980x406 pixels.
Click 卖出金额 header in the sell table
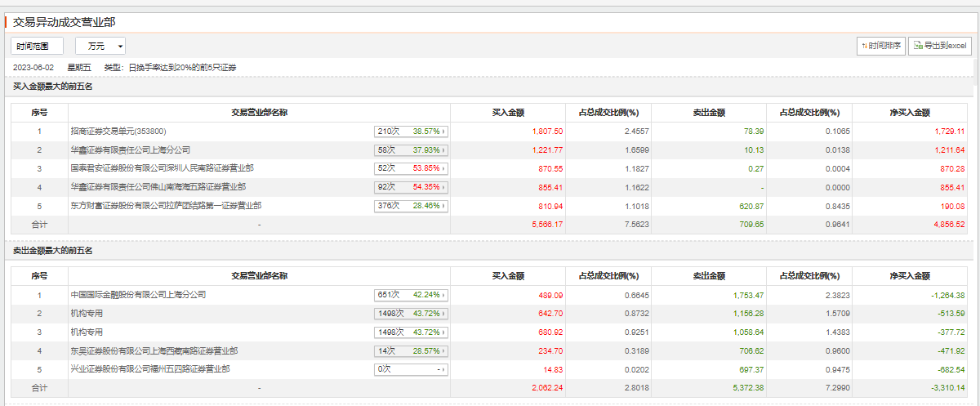710,276
